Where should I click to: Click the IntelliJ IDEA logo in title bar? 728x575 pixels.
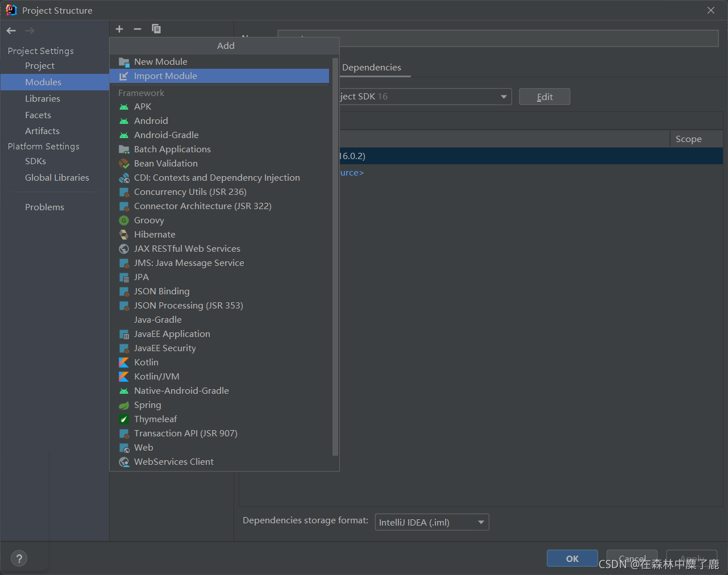point(11,10)
